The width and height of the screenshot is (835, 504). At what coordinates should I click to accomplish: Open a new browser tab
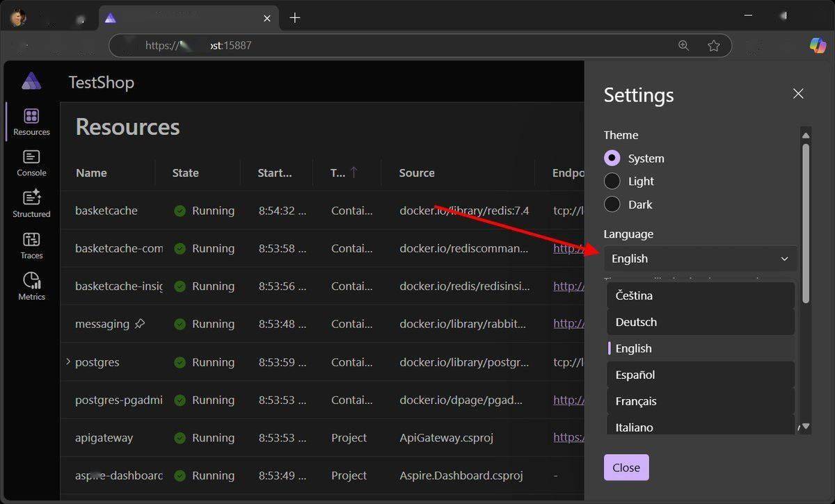pos(295,18)
